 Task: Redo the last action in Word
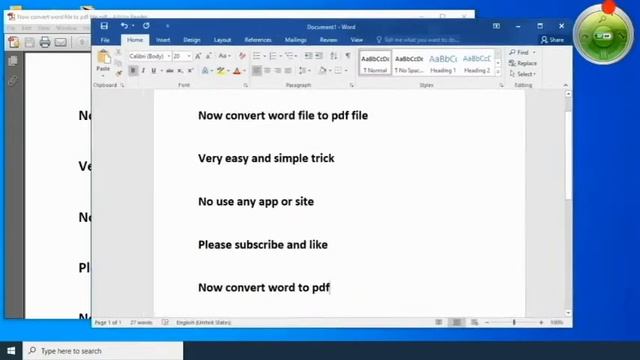click(x=146, y=26)
